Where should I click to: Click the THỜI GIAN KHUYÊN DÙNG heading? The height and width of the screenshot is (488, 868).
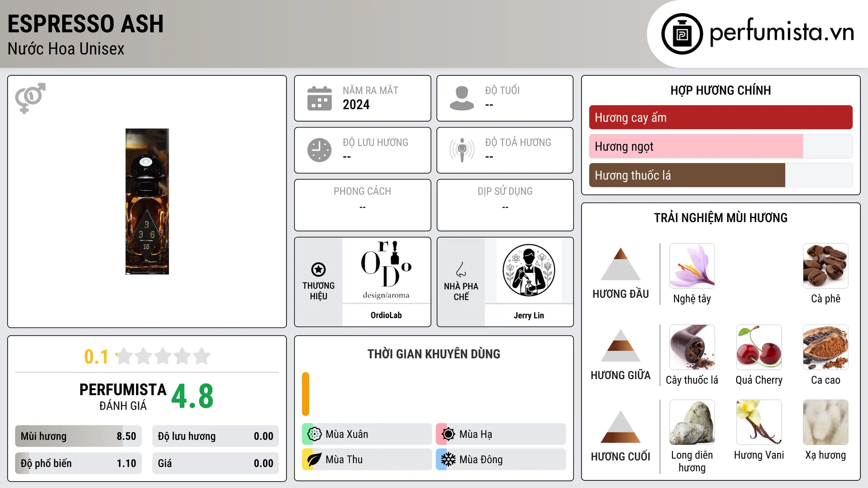click(x=434, y=354)
